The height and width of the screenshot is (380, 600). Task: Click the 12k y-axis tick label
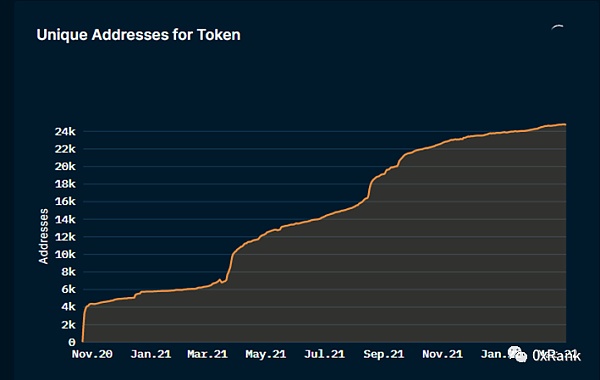65,237
